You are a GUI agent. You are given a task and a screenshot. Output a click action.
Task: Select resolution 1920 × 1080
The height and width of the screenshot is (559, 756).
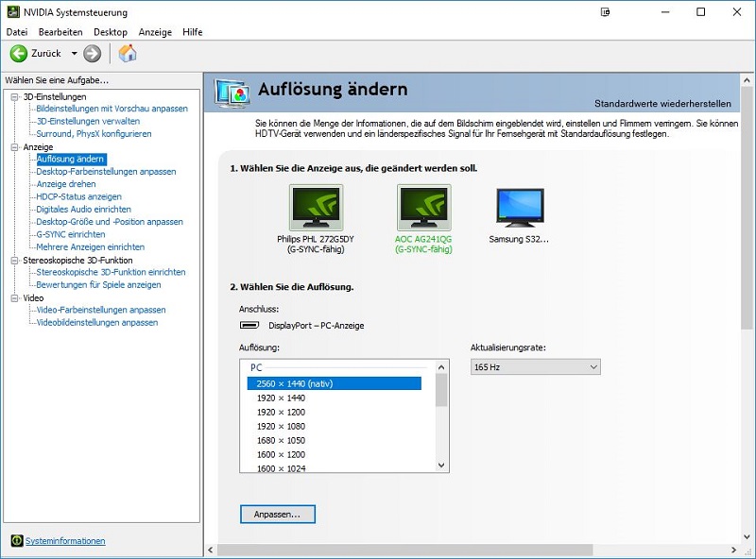click(x=281, y=426)
